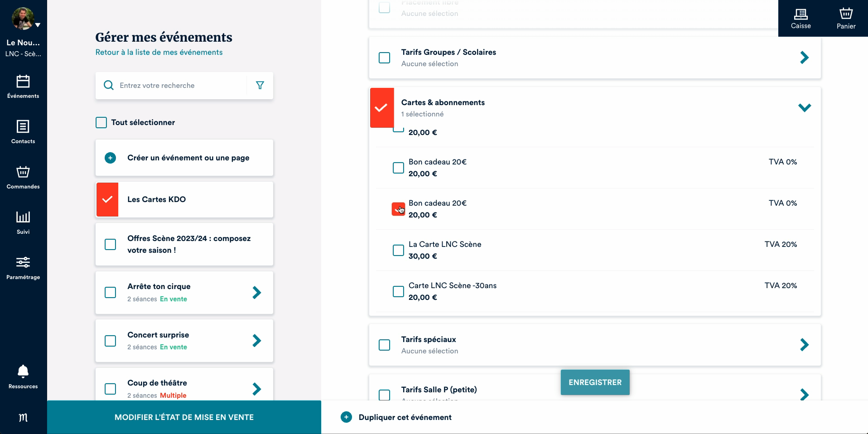Select the Tarifs Groupes / Scolaires checkbox
The width and height of the screenshot is (868, 434).
pyautogui.click(x=384, y=58)
